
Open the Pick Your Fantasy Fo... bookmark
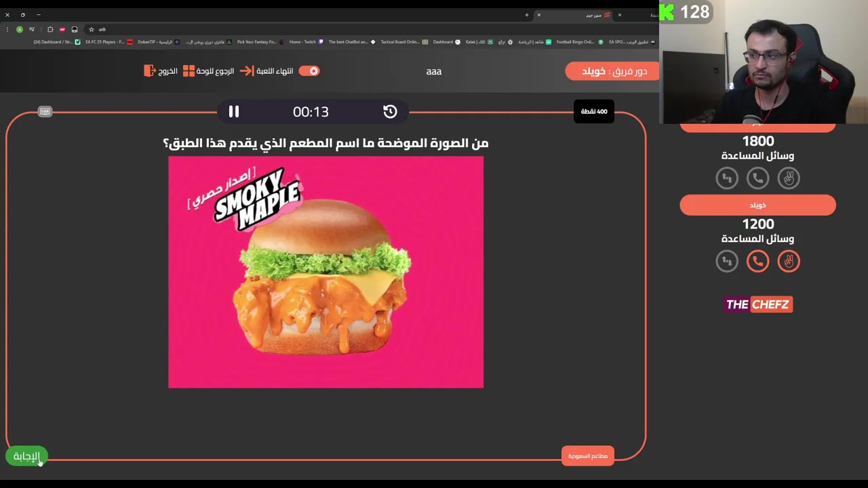click(260, 42)
